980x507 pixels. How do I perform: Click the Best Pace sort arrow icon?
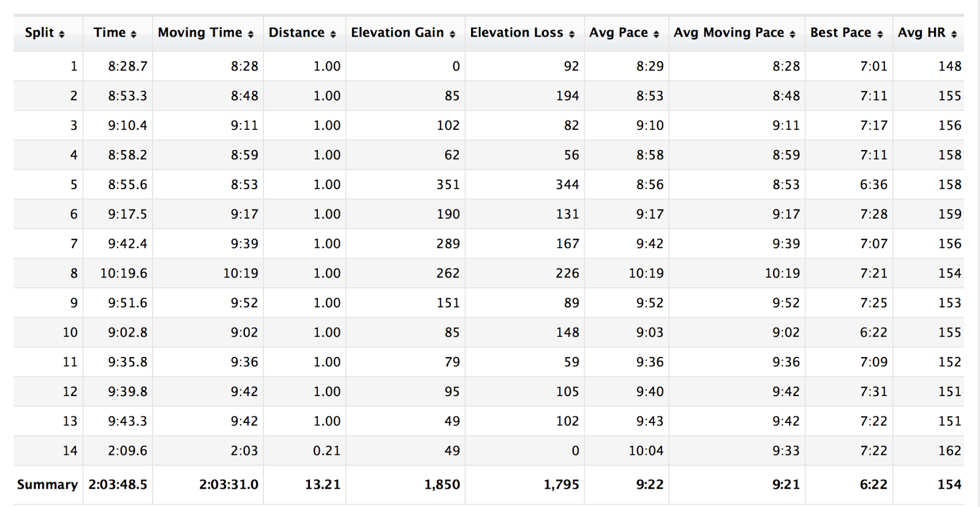880,34
